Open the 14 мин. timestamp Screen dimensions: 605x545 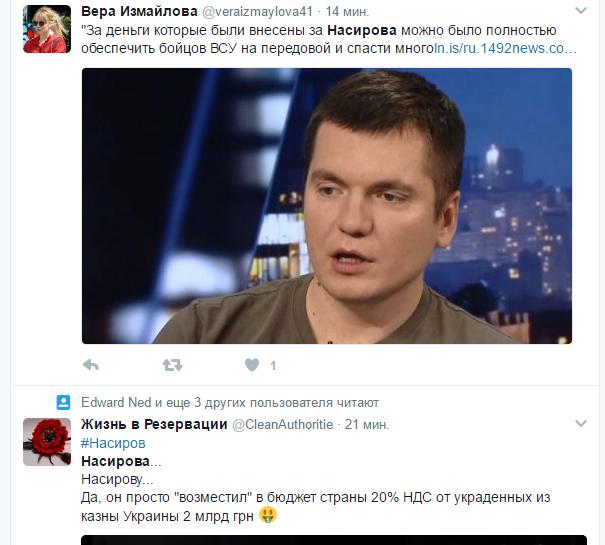click(x=347, y=12)
